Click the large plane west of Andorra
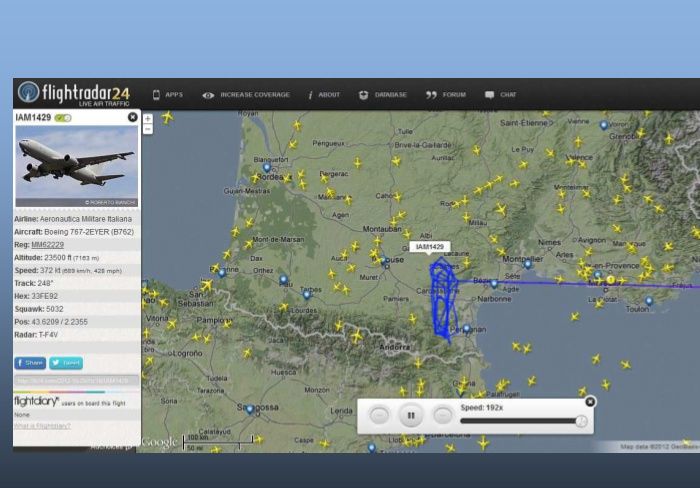The width and height of the screenshot is (700, 488). [357, 336]
